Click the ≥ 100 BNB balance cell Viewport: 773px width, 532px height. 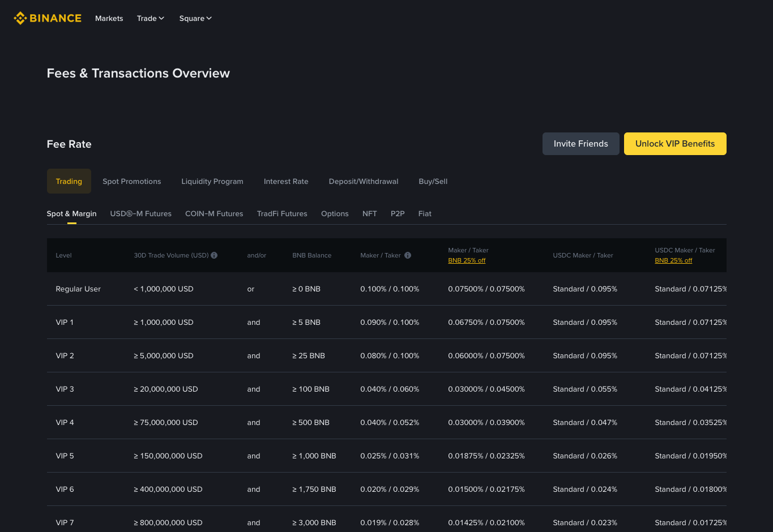click(x=311, y=389)
